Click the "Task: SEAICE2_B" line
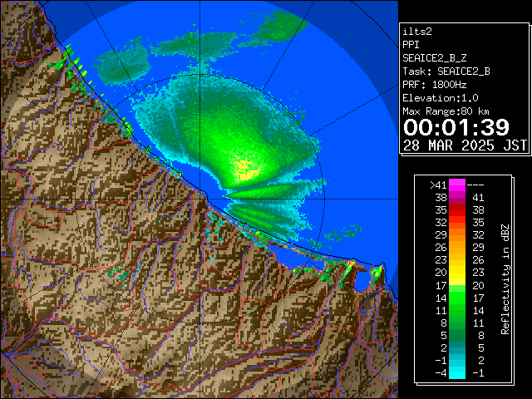Screen dimensions: 532x399 (x=446, y=71)
